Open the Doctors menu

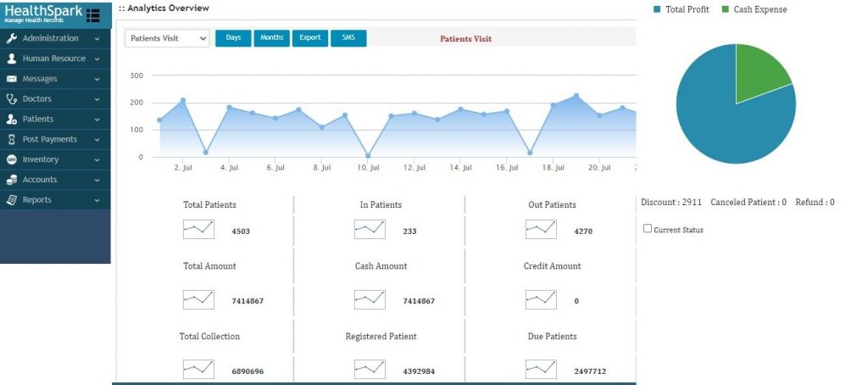(x=55, y=99)
